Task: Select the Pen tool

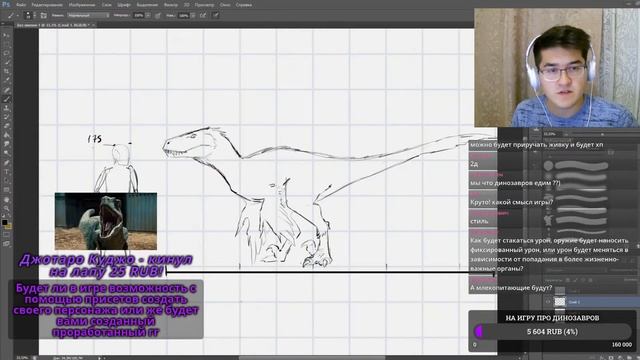Action: tap(6, 162)
